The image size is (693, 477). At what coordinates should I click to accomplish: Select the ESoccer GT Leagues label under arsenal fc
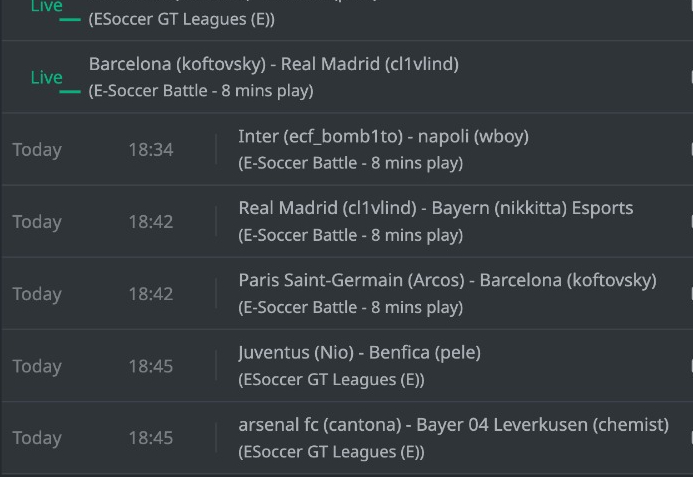pos(331,452)
